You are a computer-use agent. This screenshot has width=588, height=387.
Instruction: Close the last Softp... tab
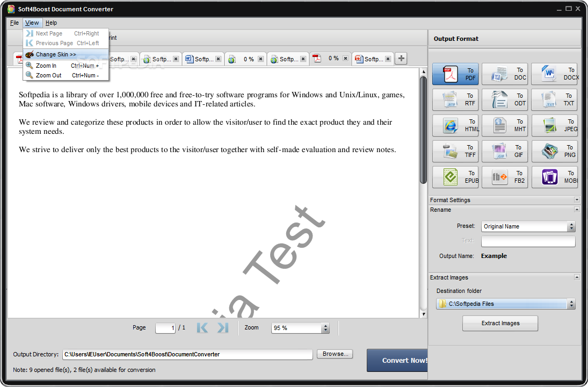388,59
